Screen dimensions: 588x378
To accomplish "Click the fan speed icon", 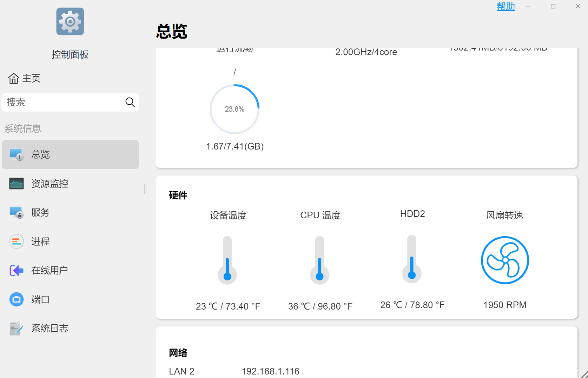I will (505, 260).
